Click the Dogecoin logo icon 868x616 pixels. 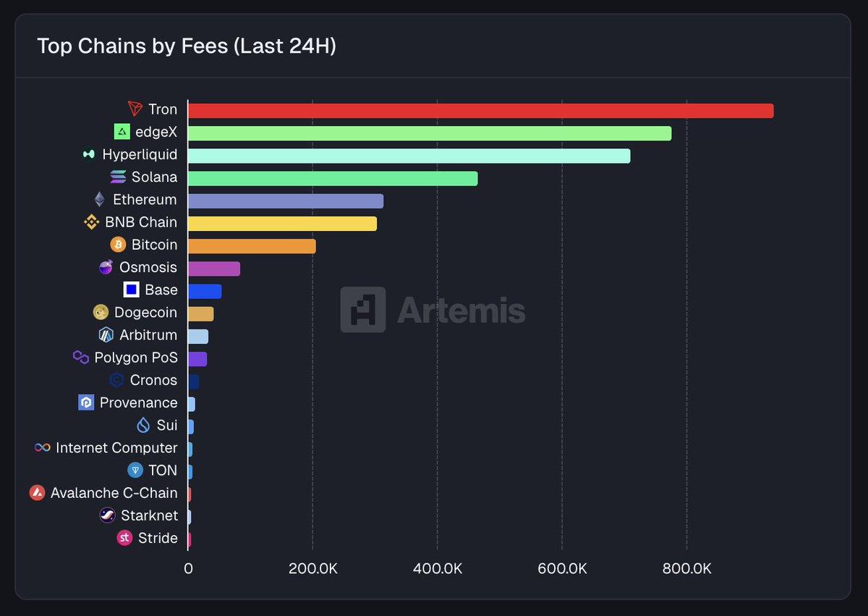click(x=101, y=313)
